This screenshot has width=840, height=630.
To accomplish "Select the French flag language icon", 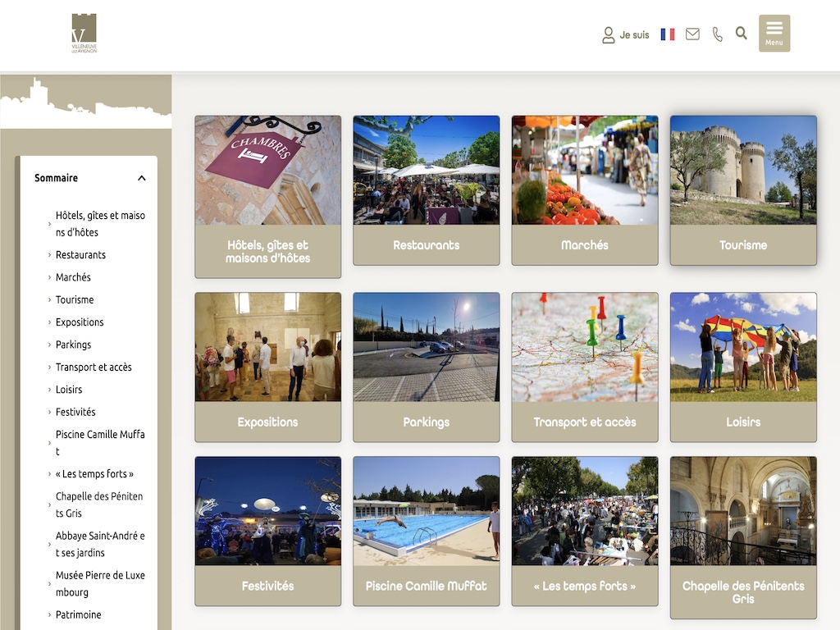I will pos(668,34).
